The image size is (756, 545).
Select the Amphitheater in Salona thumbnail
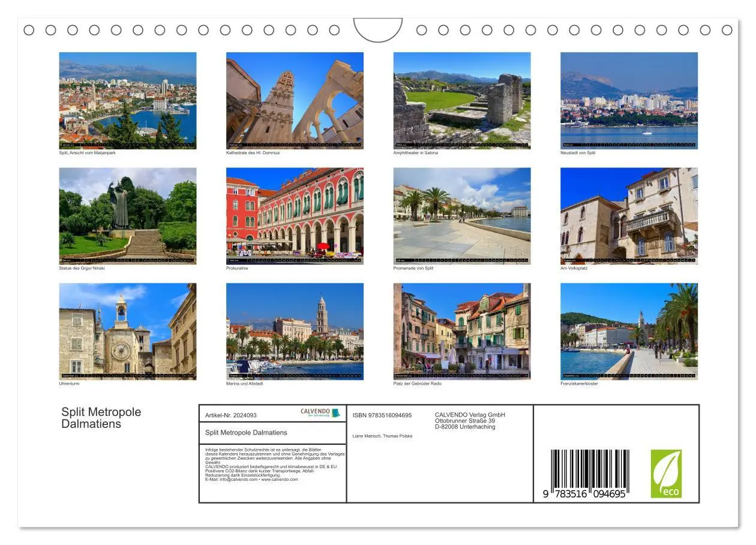pos(462,99)
